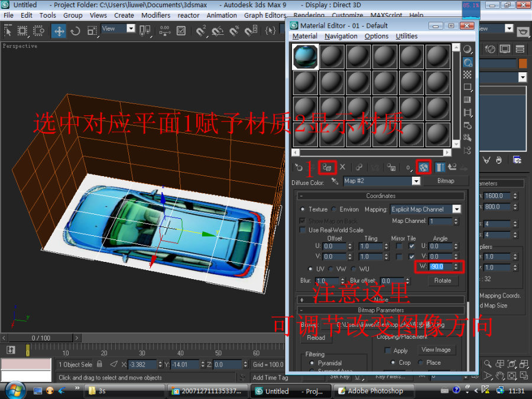
Task: Uncheck U Tile checkbox
Action: (411, 246)
